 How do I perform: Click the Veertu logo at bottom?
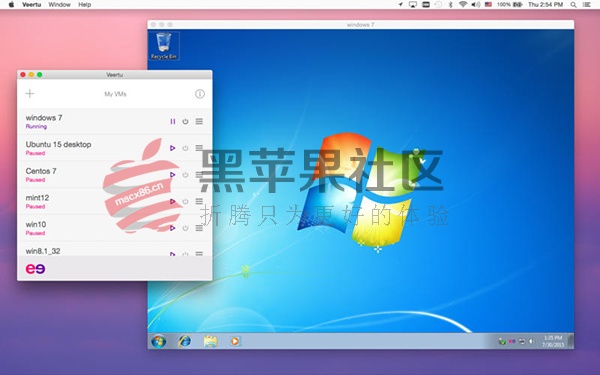35,269
